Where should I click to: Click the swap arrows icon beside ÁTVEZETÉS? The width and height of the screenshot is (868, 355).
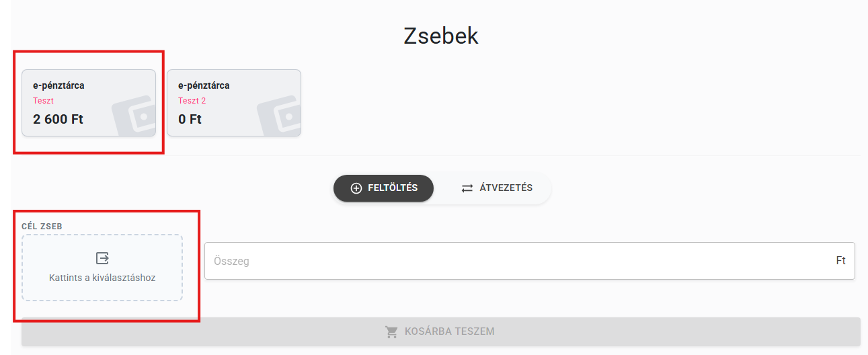coord(467,188)
